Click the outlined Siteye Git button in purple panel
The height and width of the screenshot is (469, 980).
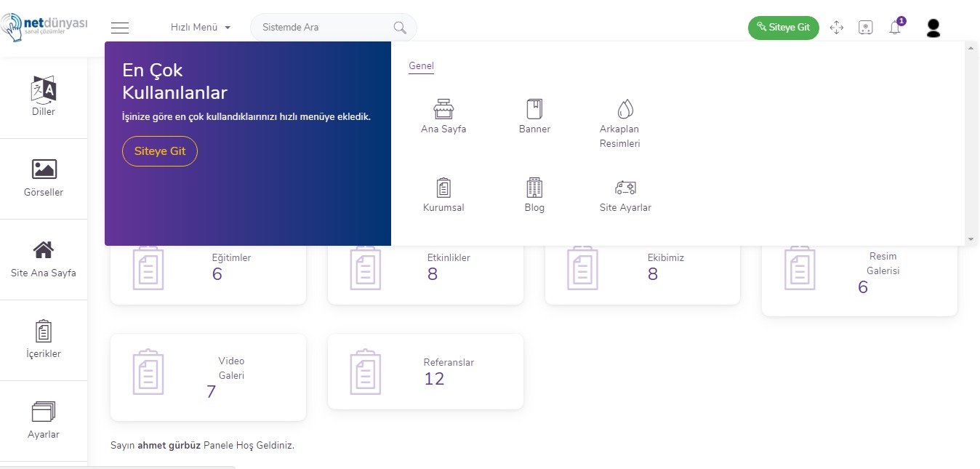pyautogui.click(x=160, y=151)
